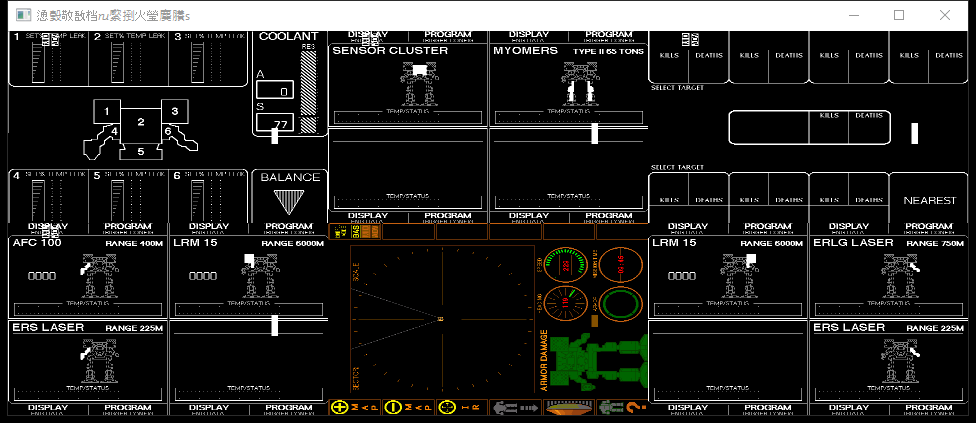The height and width of the screenshot is (423, 976).
Task: Click the zoom-in MAP icon
Action: point(354,408)
